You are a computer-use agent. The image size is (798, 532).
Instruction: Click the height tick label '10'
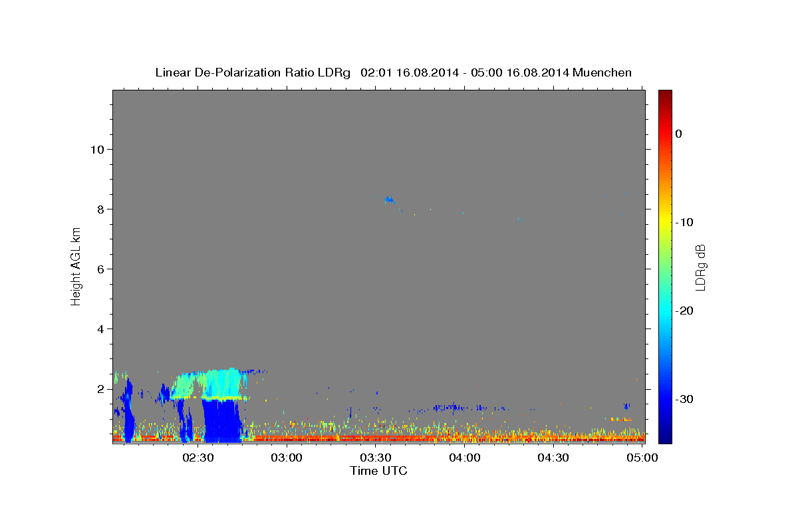coord(97,149)
